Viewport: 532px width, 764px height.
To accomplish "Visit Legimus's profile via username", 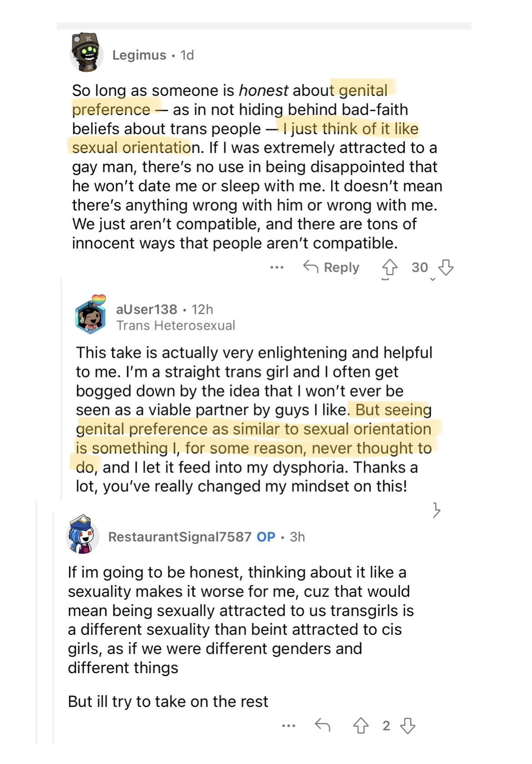I will point(139,55).
